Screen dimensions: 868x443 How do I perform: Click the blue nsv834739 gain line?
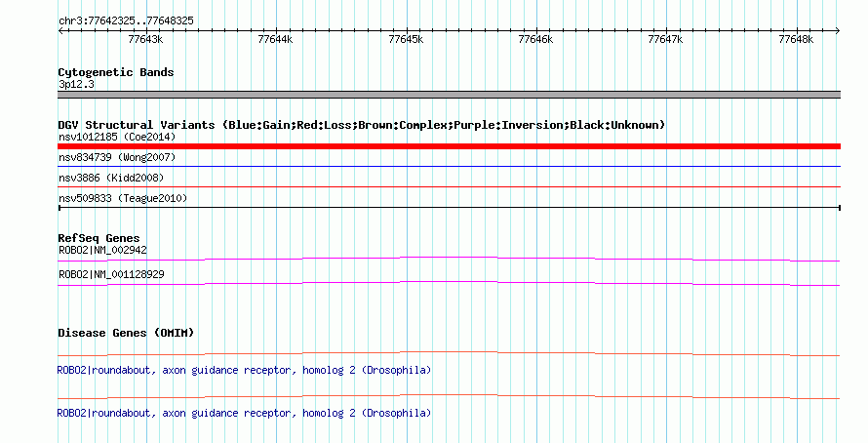[x=449, y=166]
